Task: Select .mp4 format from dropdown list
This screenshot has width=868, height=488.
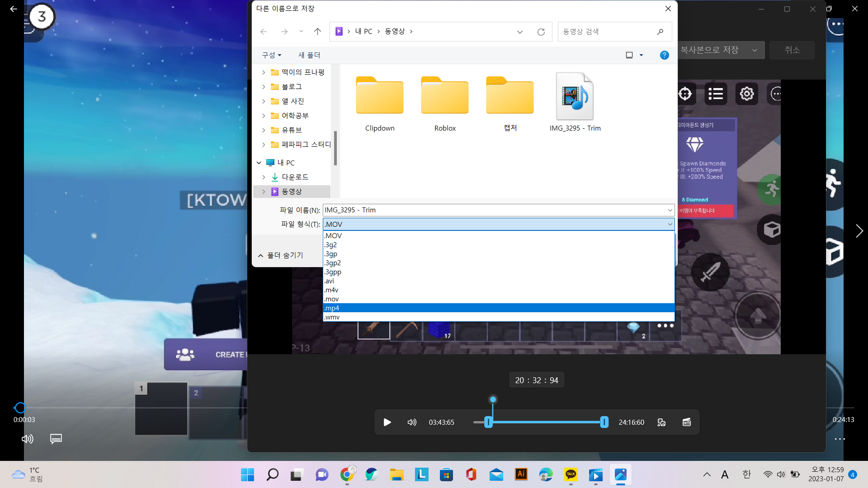Action: pos(499,308)
